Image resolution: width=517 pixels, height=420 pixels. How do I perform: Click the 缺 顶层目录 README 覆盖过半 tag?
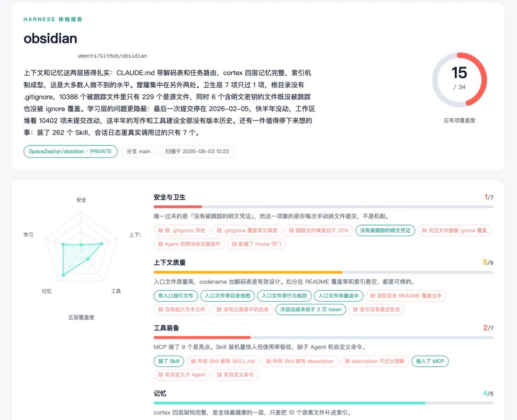pos(405,295)
